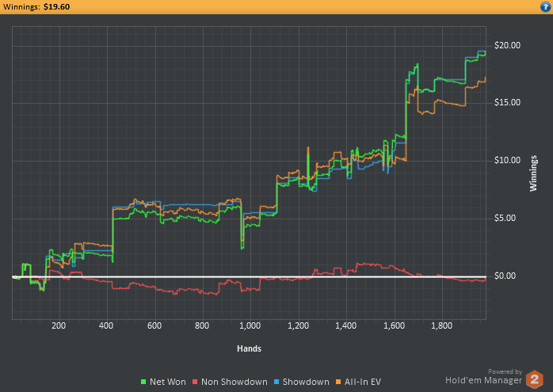Click the $15.00 y-axis label
This screenshot has height=392, width=553.
tap(507, 103)
